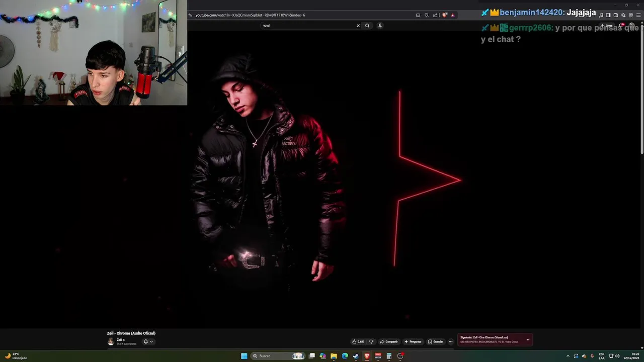Clear the YouTube search box text
Image resolution: width=644 pixels, height=362 pixels.
[x=358, y=26]
